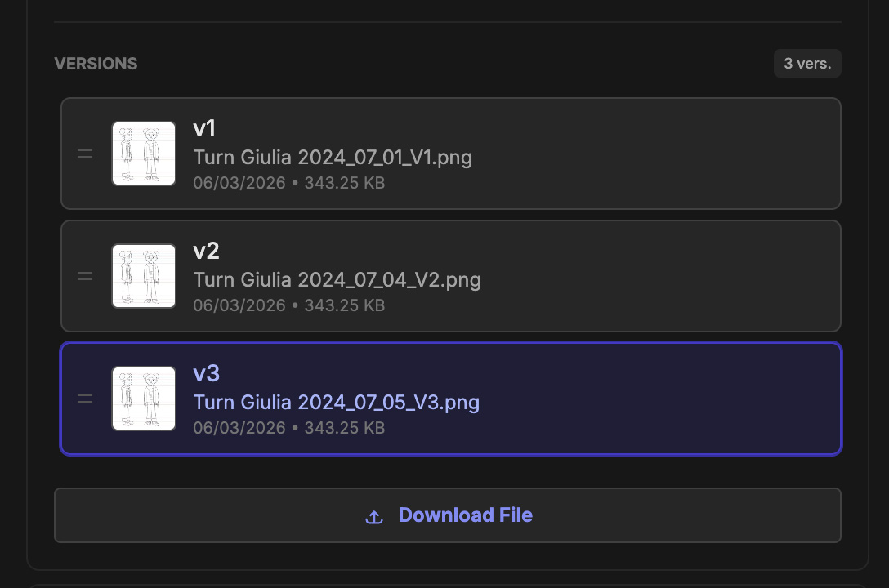Click the VERSIONS section header
The image size is (889, 588).
(96, 64)
